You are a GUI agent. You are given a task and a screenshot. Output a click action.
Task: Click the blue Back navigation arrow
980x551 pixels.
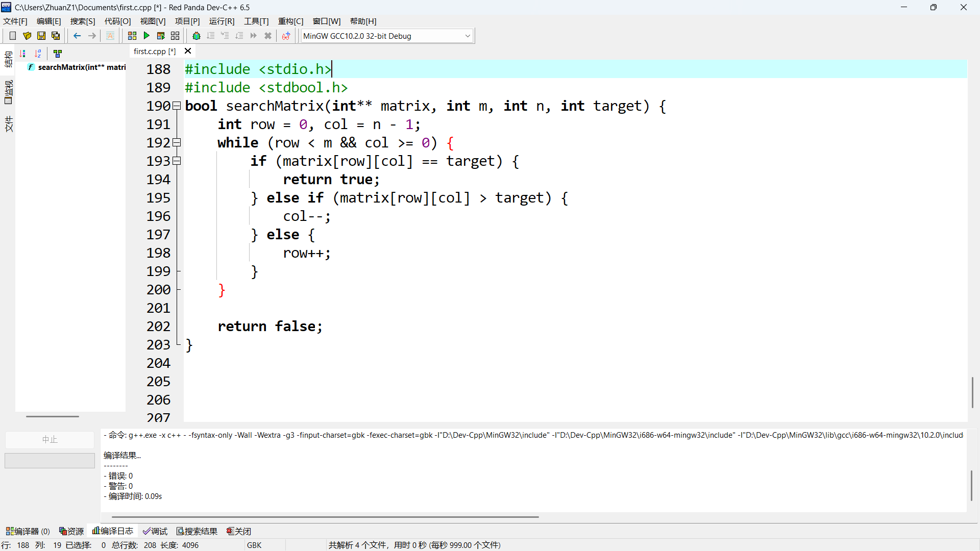[x=77, y=36]
